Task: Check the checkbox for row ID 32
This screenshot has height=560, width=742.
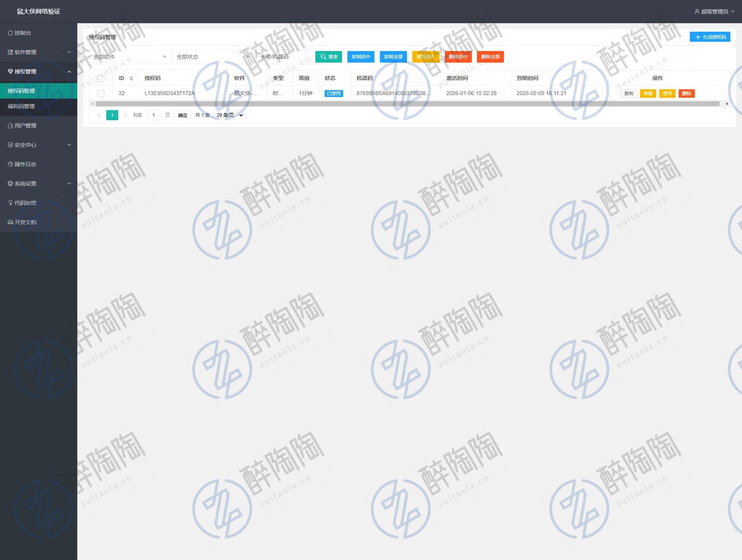Action: pyautogui.click(x=101, y=94)
